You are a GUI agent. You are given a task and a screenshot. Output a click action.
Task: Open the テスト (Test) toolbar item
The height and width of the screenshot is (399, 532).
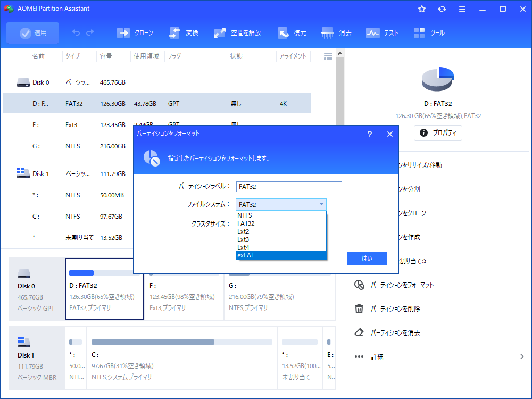coord(382,33)
